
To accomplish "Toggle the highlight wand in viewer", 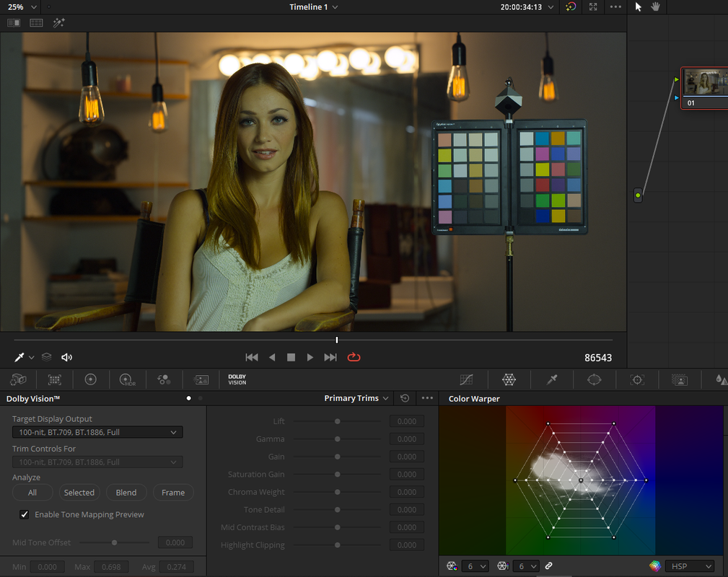I will point(58,22).
